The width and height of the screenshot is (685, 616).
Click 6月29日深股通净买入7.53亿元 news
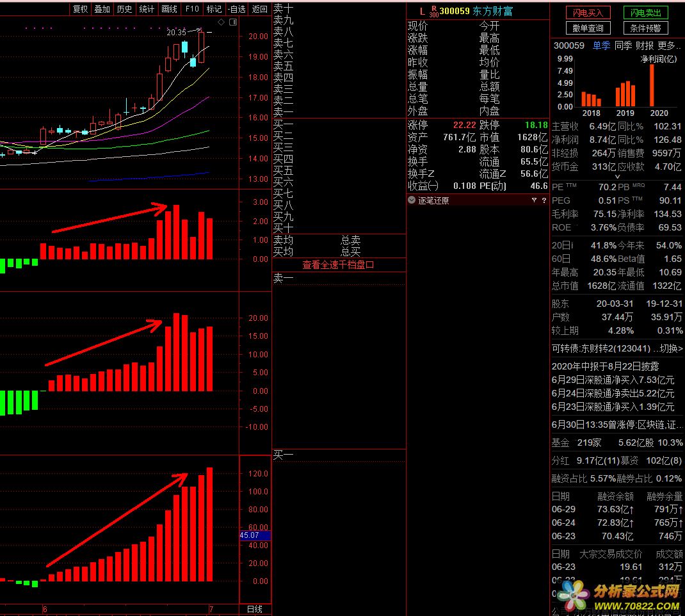[x=613, y=380]
